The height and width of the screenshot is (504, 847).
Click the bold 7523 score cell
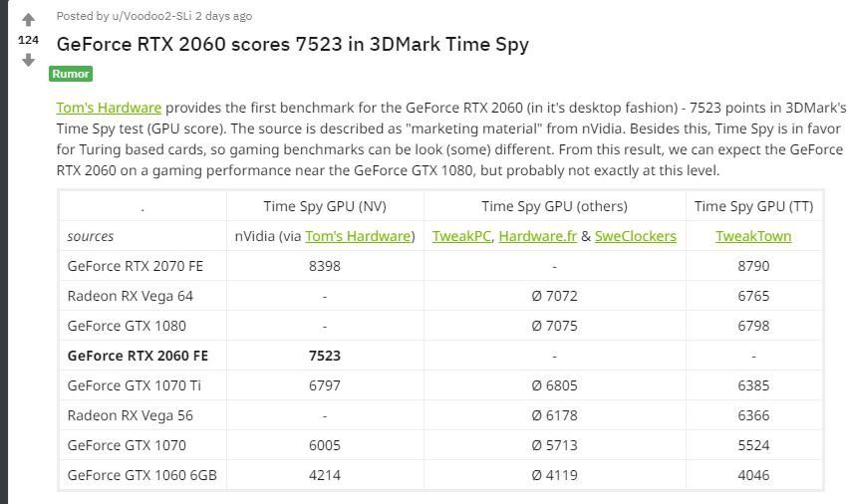tap(325, 356)
